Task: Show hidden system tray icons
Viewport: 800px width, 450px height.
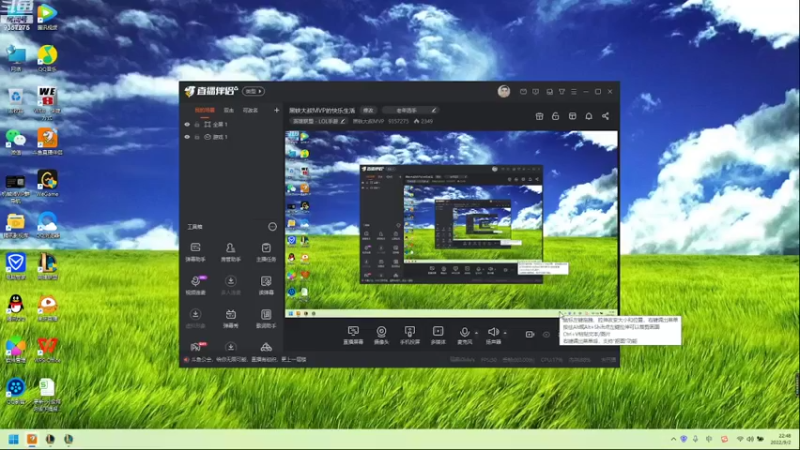Action: click(x=673, y=439)
